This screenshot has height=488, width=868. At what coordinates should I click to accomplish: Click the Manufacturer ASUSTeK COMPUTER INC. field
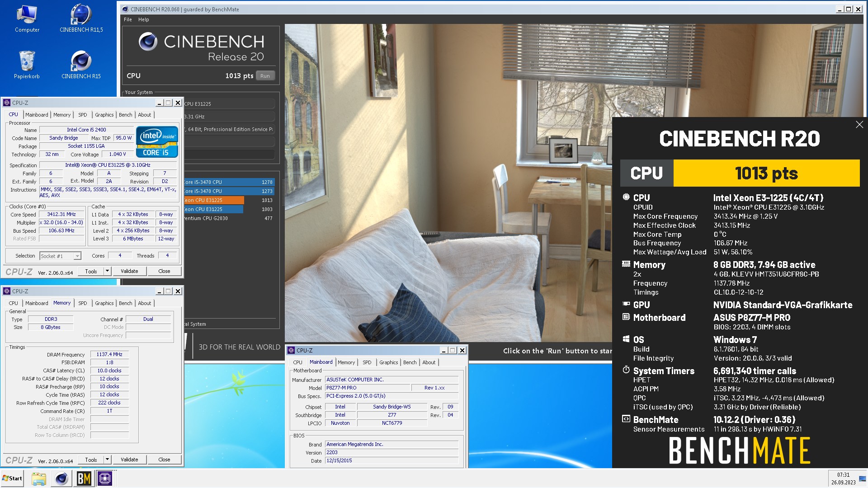pyautogui.click(x=392, y=380)
